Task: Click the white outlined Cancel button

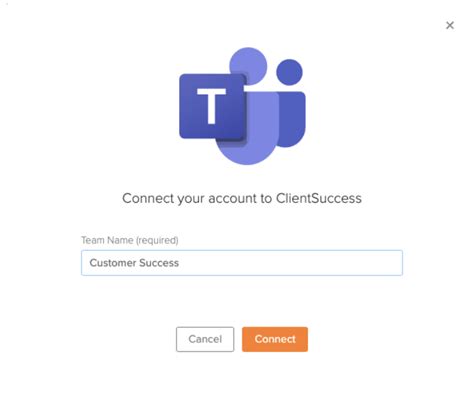Action: 205,339
